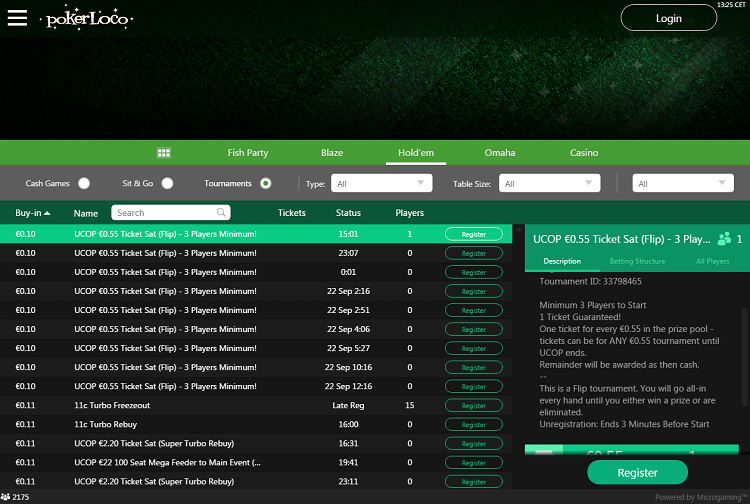Click the players icon in tournament header
Screen dimensions: 750x504
pyautogui.click(x=724, y=240)
